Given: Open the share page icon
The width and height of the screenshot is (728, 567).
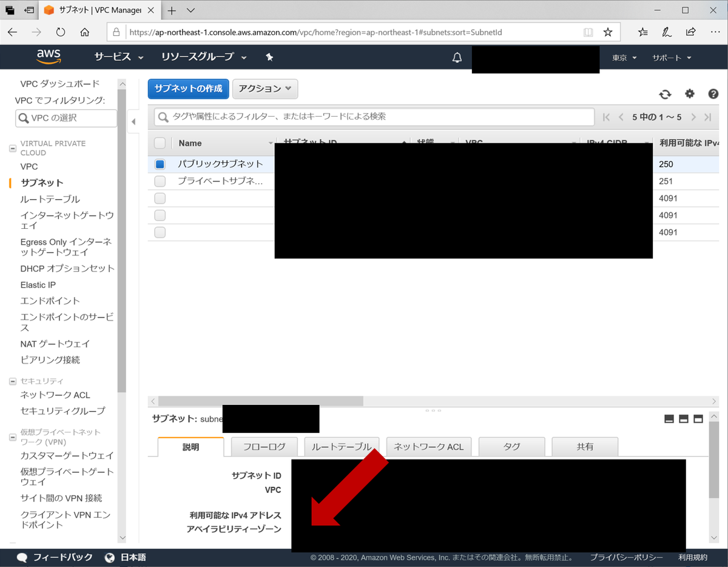Looking at the screenshot, I should coord(690,32).
